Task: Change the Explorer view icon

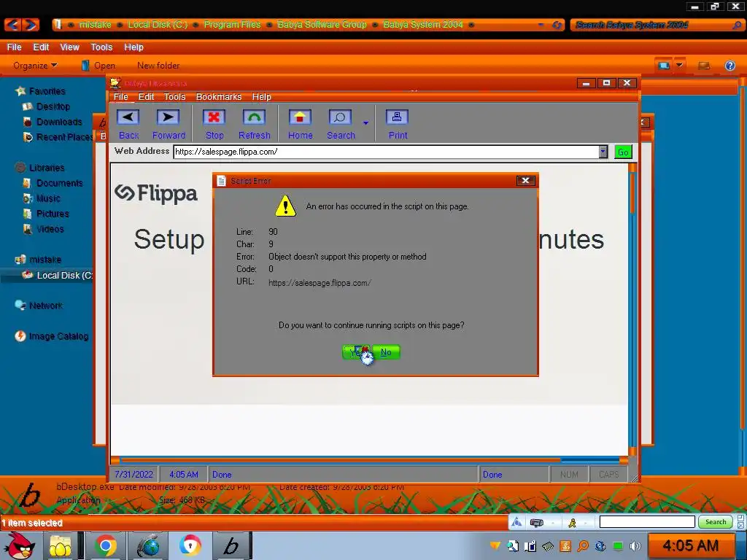Action: (x=663, y=65)
